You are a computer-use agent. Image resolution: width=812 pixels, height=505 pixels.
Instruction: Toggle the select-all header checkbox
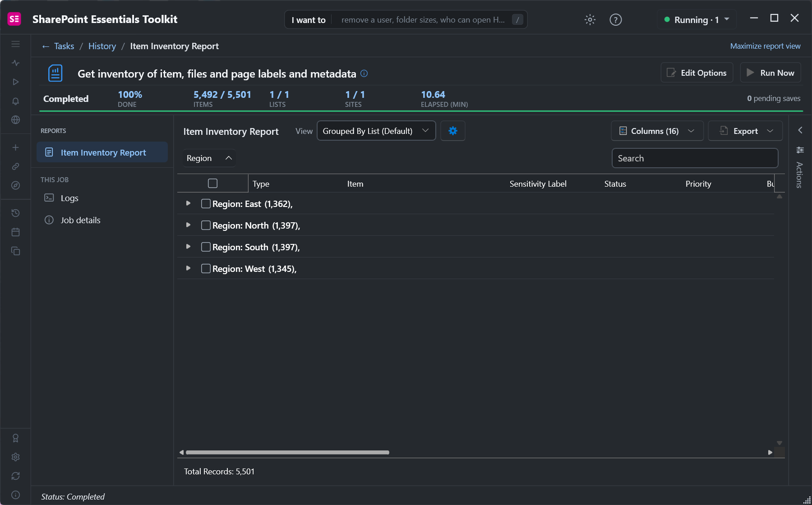212,183
